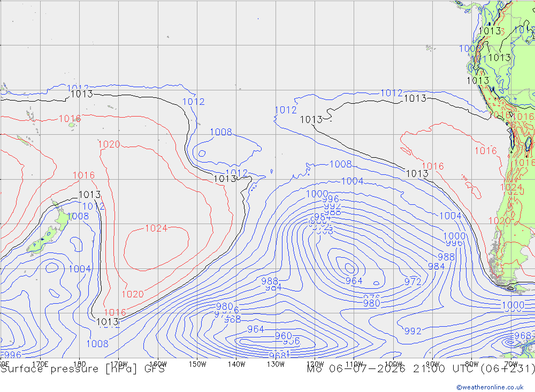Click the red 1024 label in mid-Pacific high

(156, 228)
